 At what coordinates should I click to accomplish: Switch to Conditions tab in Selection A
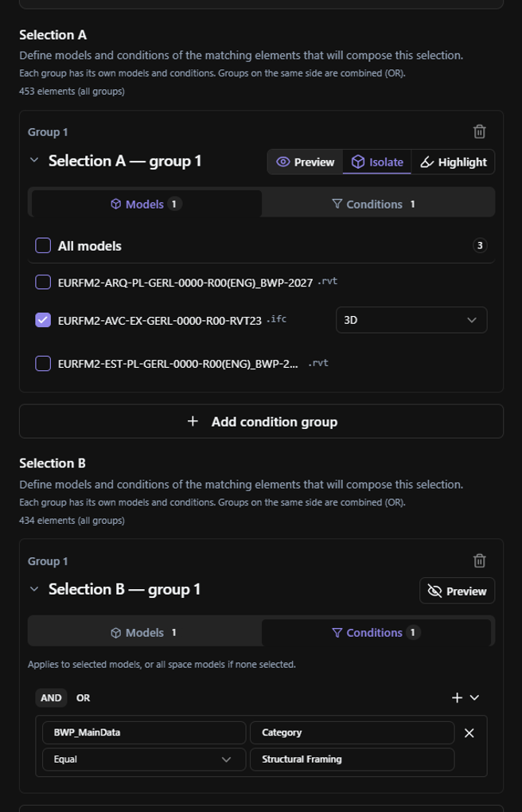click(376, 204)
